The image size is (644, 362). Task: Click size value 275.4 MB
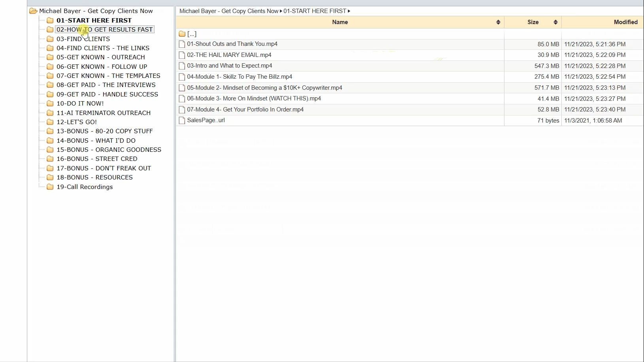click(547, 77)
